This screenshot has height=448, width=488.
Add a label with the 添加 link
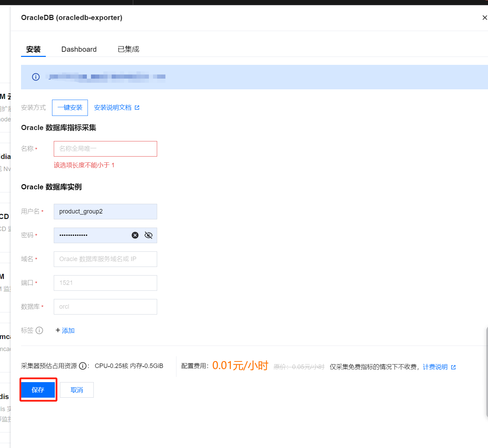click(x=65, y=330)
